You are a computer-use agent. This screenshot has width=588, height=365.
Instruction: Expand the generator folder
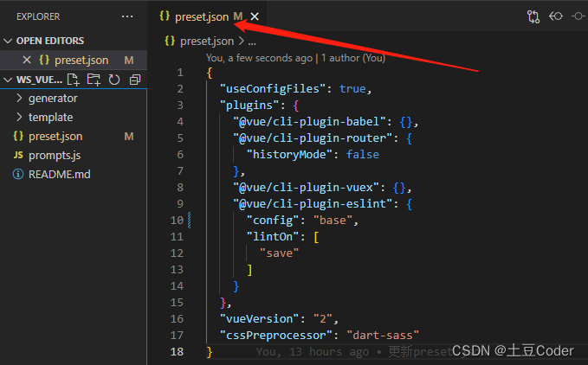coord(74,98)
